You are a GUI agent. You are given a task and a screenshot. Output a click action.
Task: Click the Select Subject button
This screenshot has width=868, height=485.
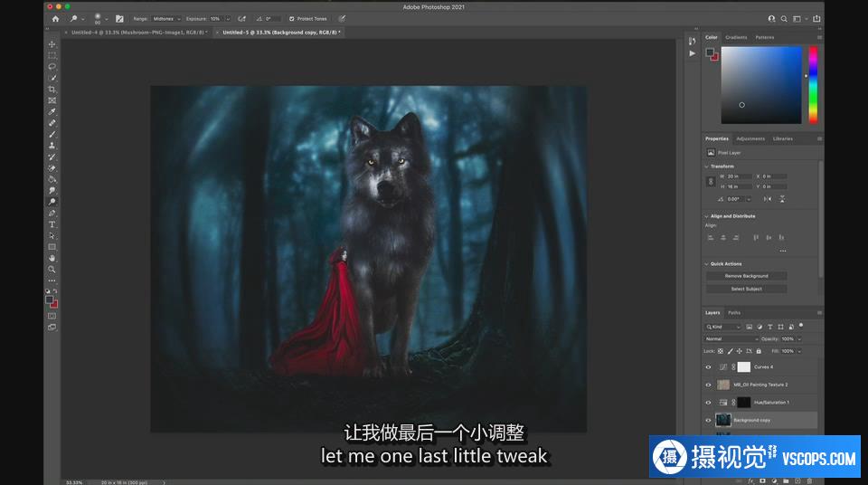746,289
